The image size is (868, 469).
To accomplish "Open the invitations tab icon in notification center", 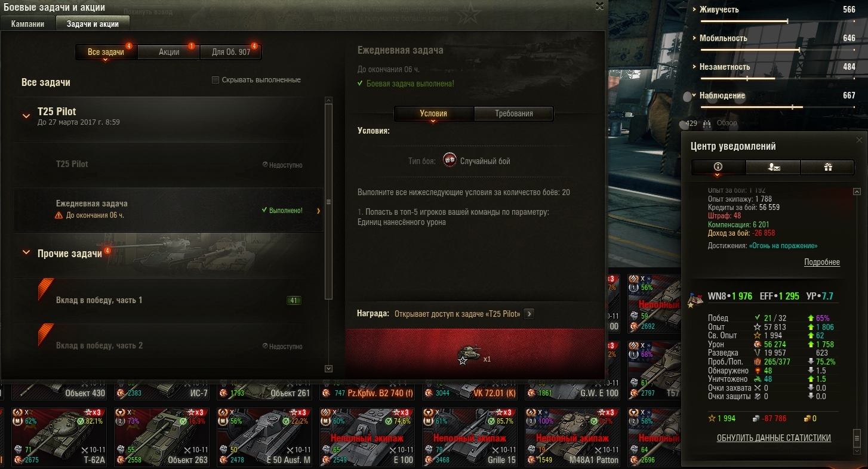I will (x=774, y=168).
